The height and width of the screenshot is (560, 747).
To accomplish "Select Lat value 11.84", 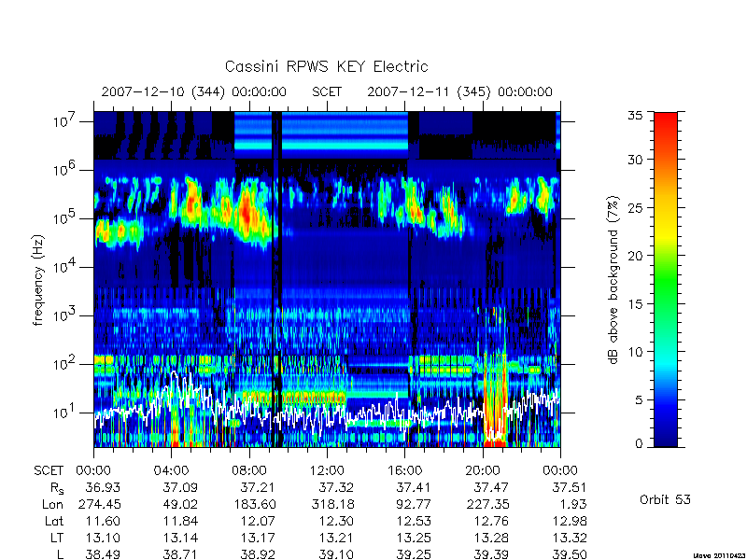I will pyautogui.click(x=180, y=522).
